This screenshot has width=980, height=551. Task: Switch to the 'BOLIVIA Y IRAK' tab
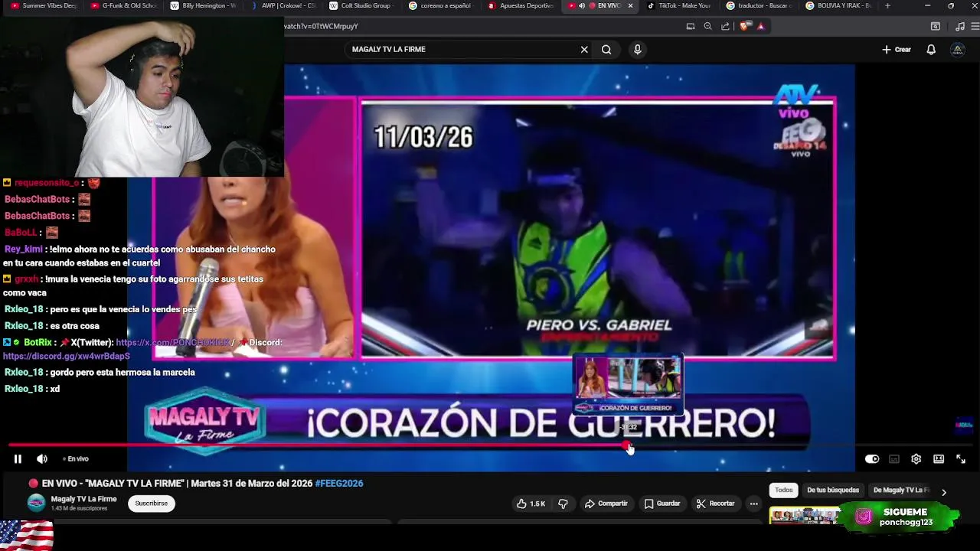click(838, 5)
